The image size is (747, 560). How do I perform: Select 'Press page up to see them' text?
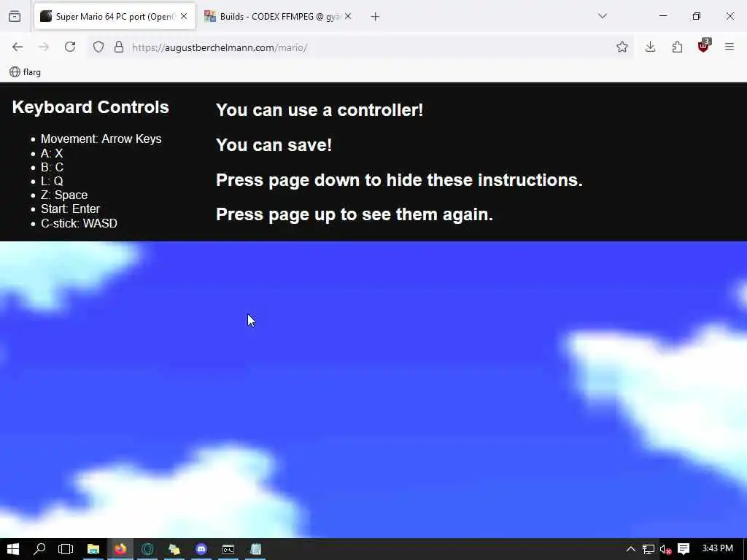pos(355,214)
